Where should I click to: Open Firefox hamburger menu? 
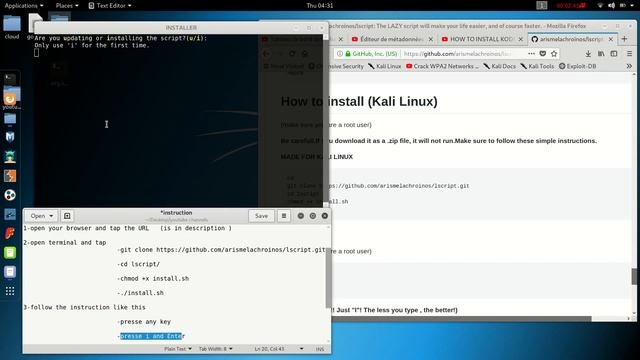[629, 53]
